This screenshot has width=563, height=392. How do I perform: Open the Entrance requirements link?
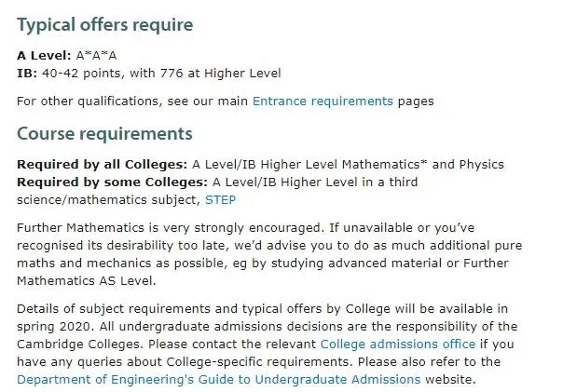tap(323, 101)
